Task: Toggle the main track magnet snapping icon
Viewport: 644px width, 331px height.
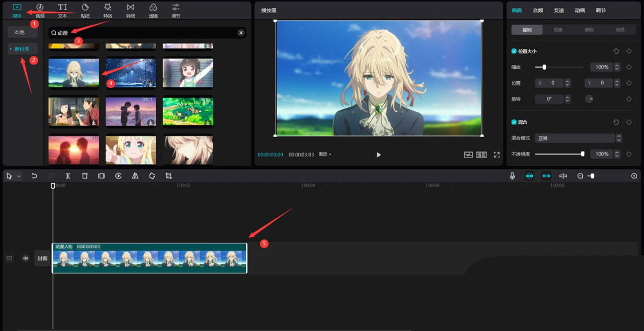Action: click(x=530, y=176)
